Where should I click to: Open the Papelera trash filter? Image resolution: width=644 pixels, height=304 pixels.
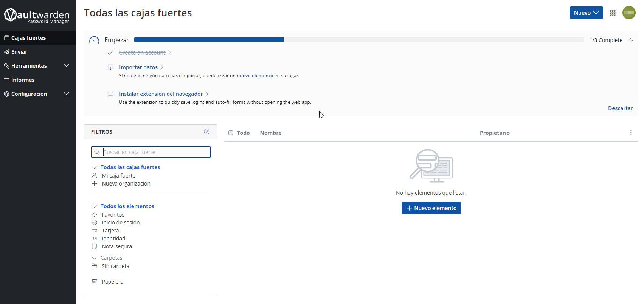tap(112, 282)
